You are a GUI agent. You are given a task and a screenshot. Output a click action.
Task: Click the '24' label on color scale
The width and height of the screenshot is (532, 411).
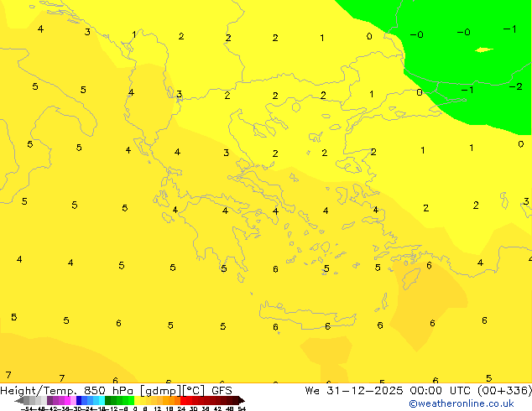(x=181, y=409)
